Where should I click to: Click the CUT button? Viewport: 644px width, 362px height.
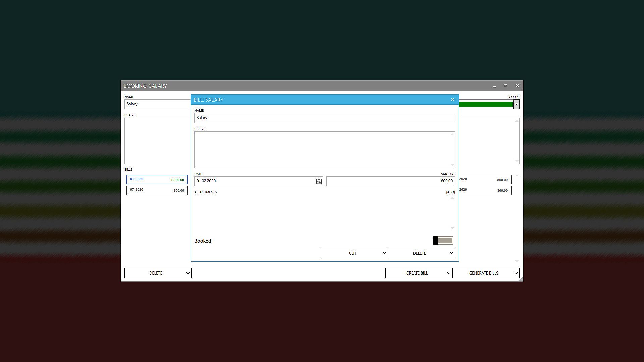[352, 253]
